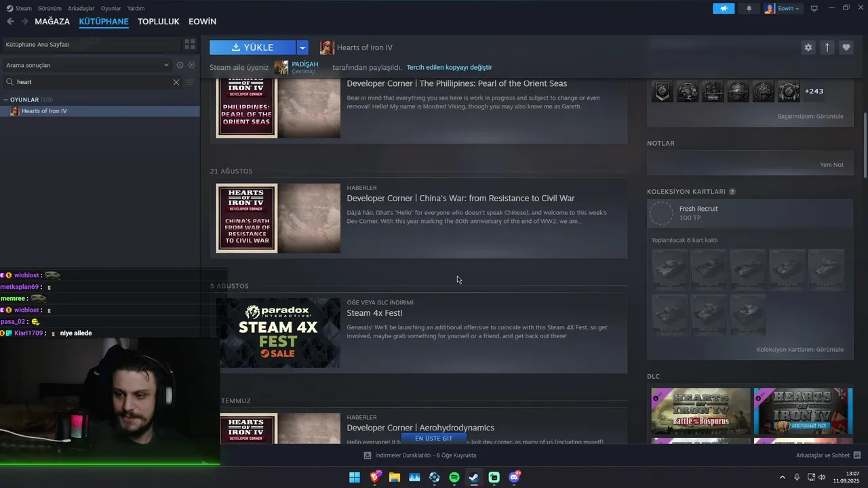Open the collection cards help question mark
The width and height of the screenshot is (868, 488).
click(732, 192)
